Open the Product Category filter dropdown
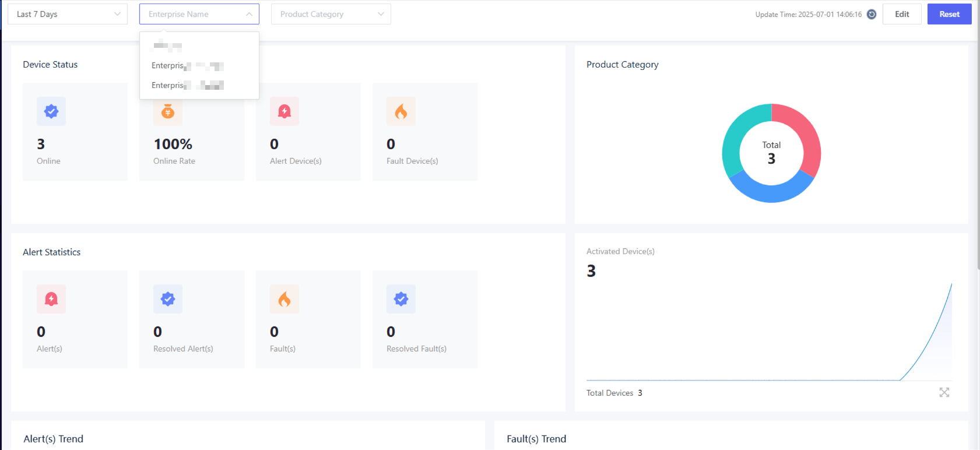980x450 pixels. 331,14
